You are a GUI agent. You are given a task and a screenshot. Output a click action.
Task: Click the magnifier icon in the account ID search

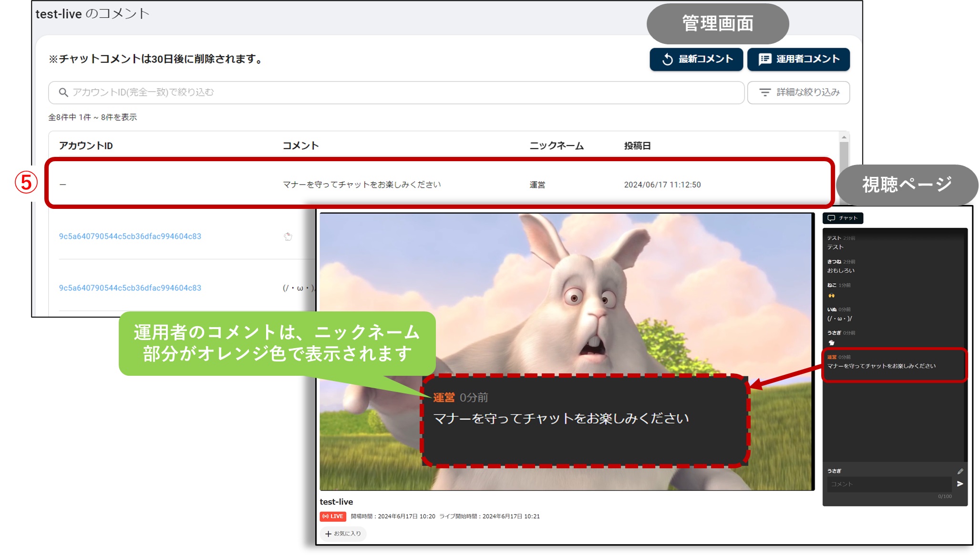click(x=64, y=92)
